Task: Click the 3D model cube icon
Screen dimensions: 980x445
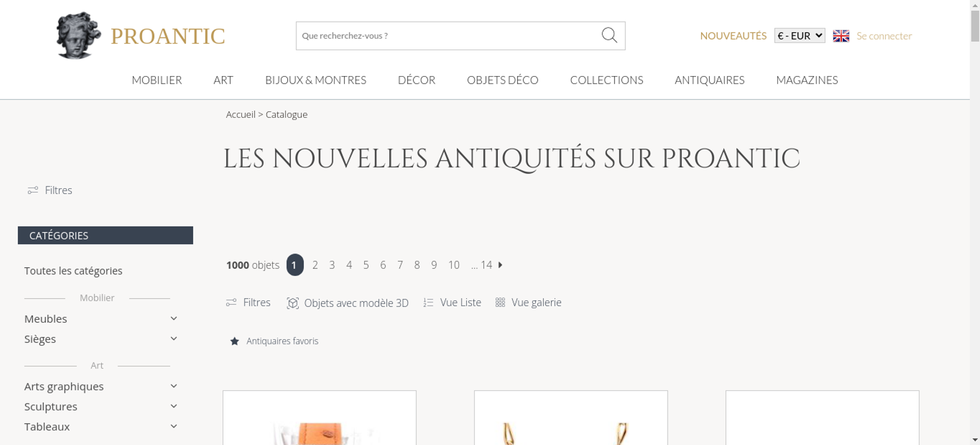Action: 293,303
